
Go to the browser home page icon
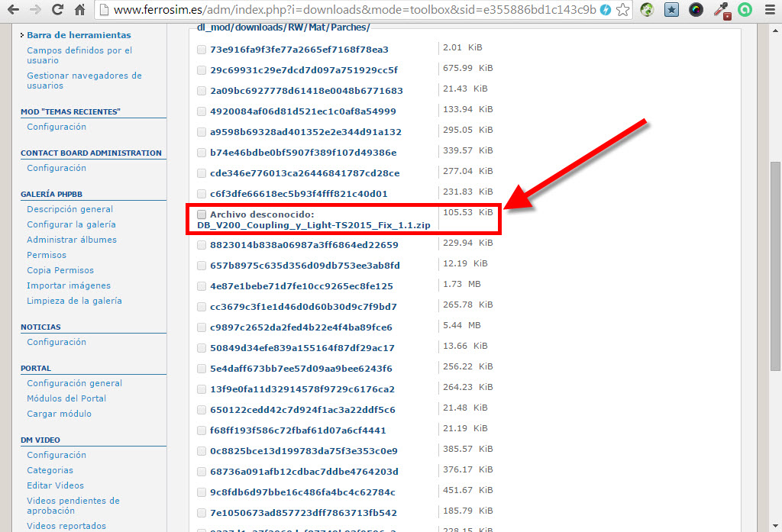(80, 10)
